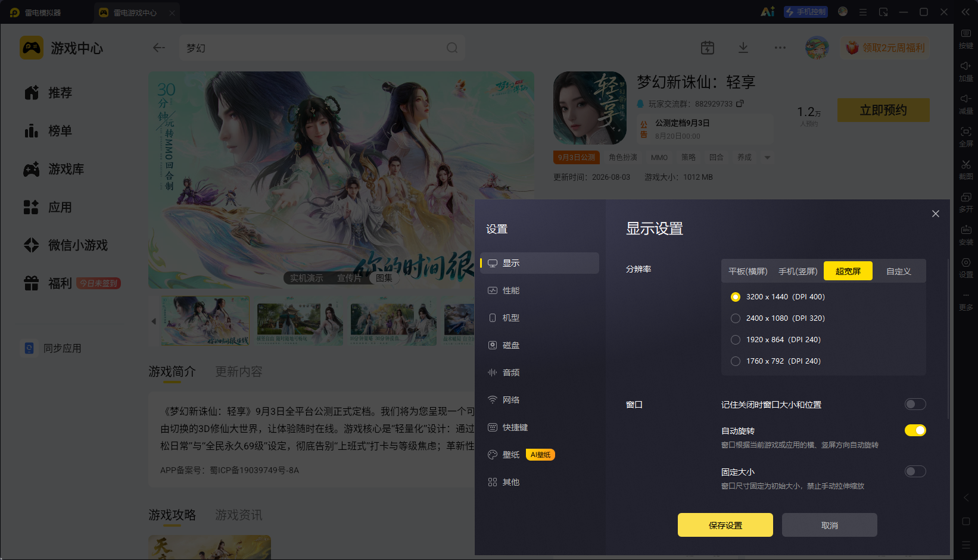Open 其他 settings category

click(x=540, y=482)
